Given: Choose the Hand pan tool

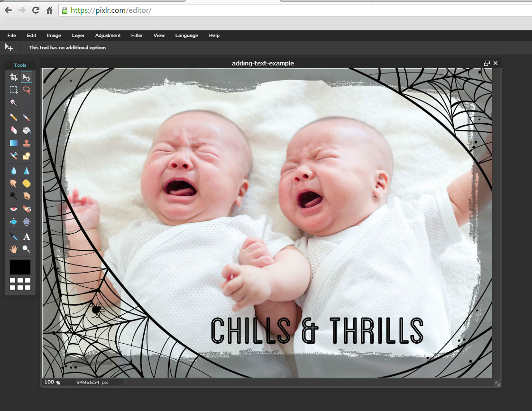Looking at the screenshot, I should (x=14, y=249).
